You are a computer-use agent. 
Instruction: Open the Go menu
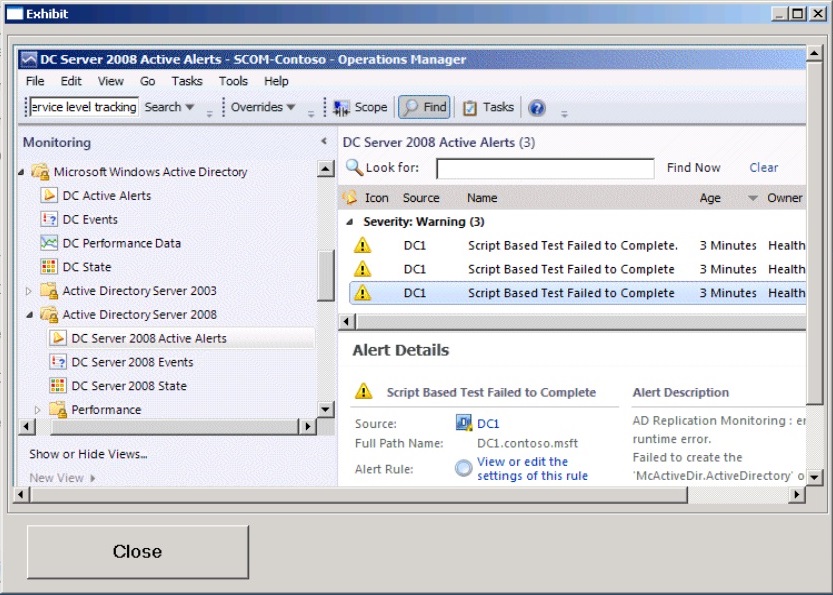click(148, 81)
